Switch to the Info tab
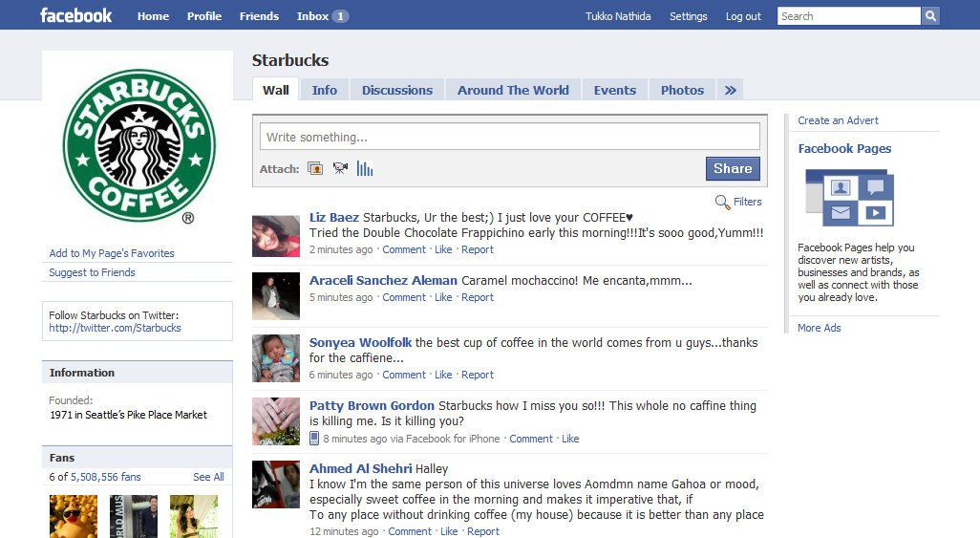Image resolution: width=980 pixels, height=538 pixels. tap(325, 90)
